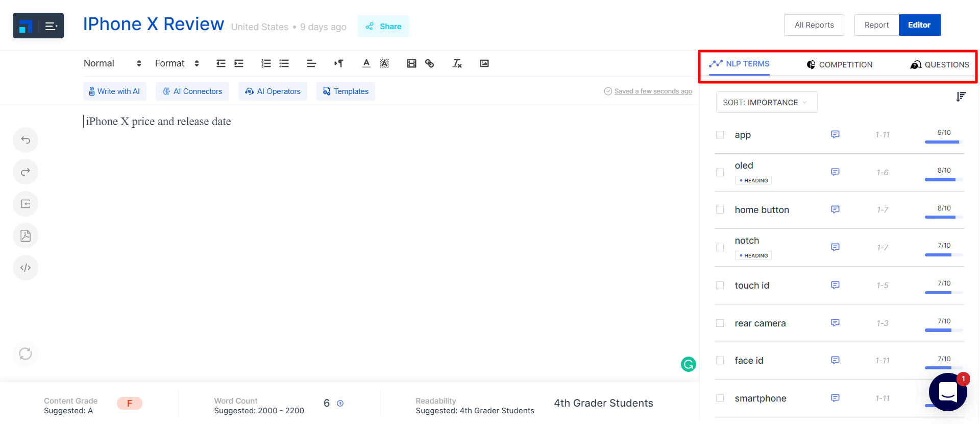This screenshot has width=980, height=424.
Task: Open comment icon for home button term
Action: [x=835, y=209]
